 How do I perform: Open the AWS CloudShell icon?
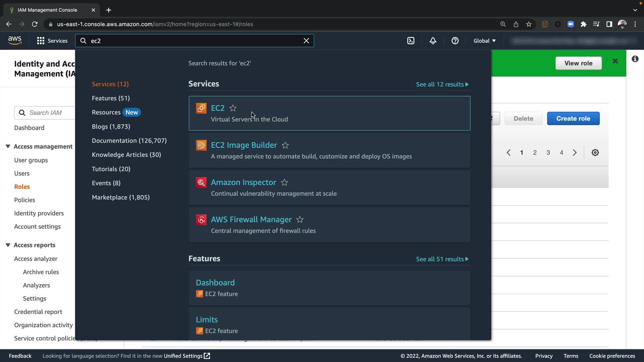coord(411,41)
